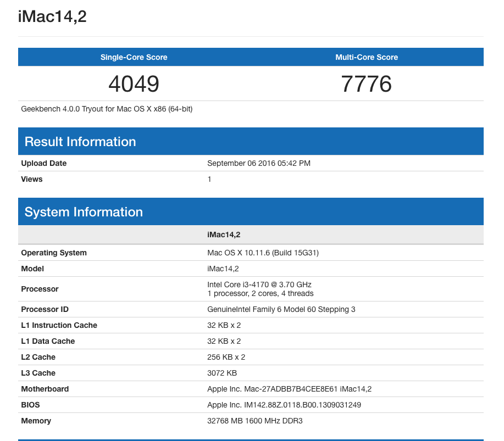
Task: Select the Multi-Core Score header
Action: click(367, 57)
